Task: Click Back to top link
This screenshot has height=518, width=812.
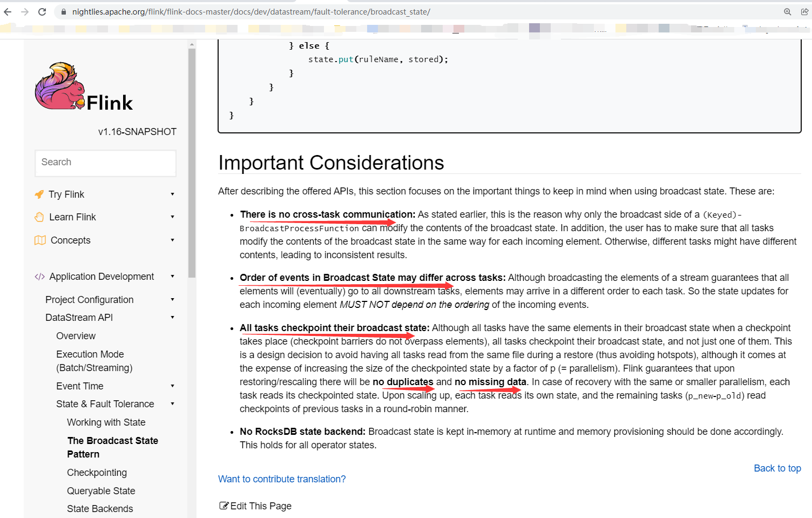Action: 777,468
